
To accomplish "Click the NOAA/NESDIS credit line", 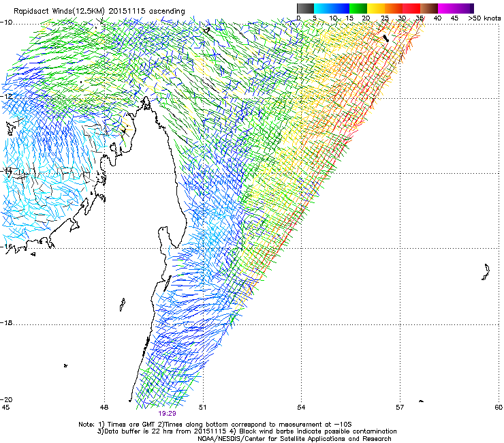I will (294, 439).
